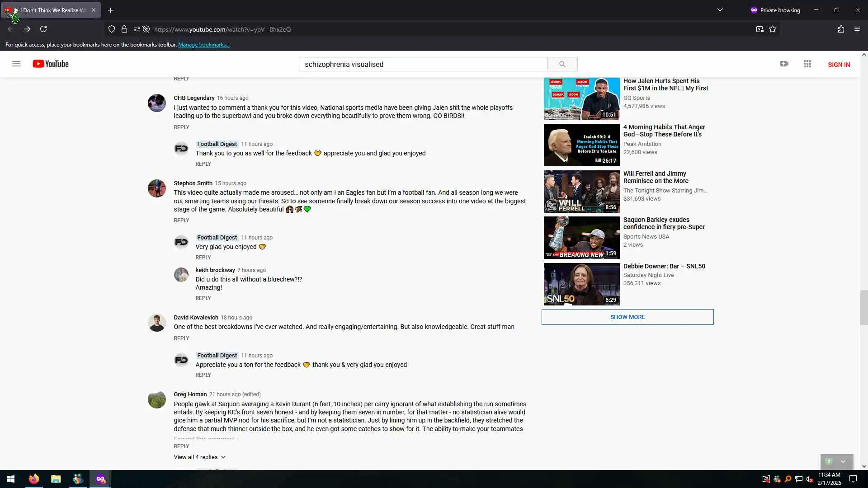This screenshot has height=488, width=868.
Task: Open the create video camera icon
Action: [784, 64]
